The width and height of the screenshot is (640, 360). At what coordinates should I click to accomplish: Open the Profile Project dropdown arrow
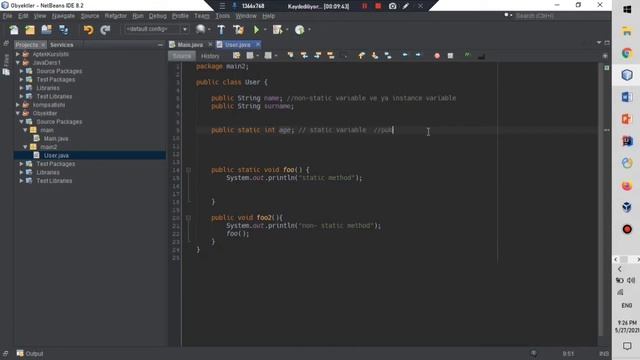[x=309, y=29]
